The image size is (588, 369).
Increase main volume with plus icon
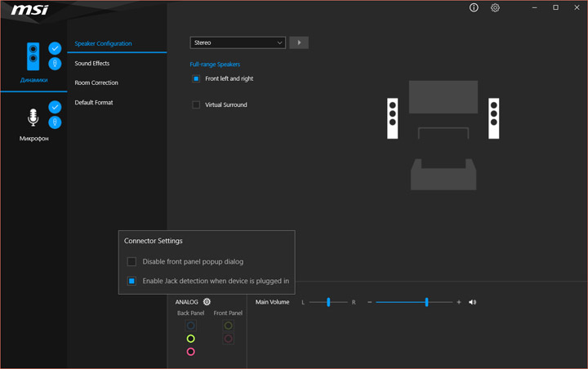click(459, 302)
